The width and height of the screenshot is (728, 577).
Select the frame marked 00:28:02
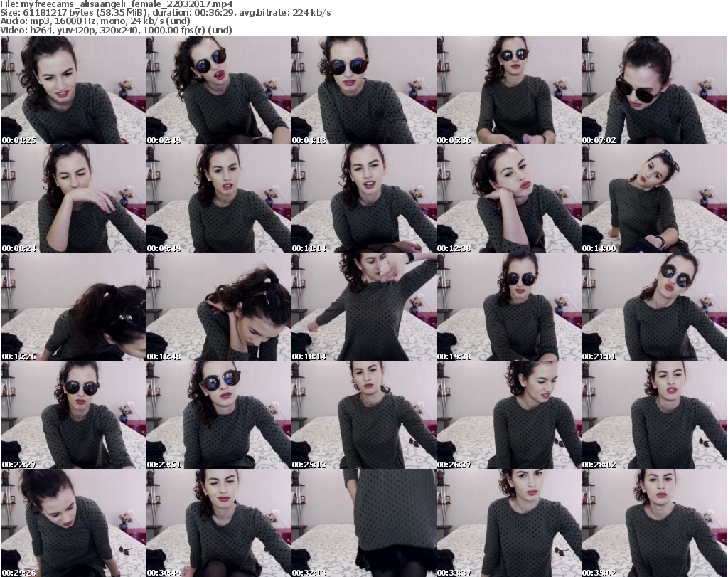coord(654,415)
